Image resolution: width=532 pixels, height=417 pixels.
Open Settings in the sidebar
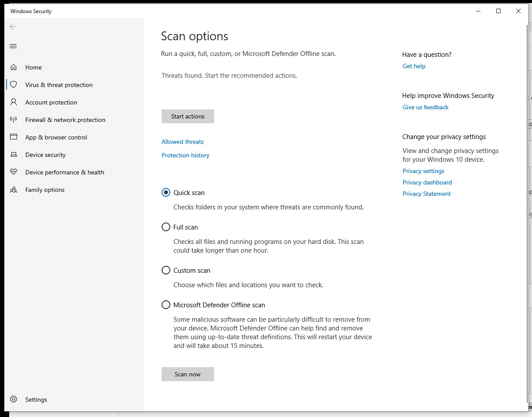coord(75,400)
